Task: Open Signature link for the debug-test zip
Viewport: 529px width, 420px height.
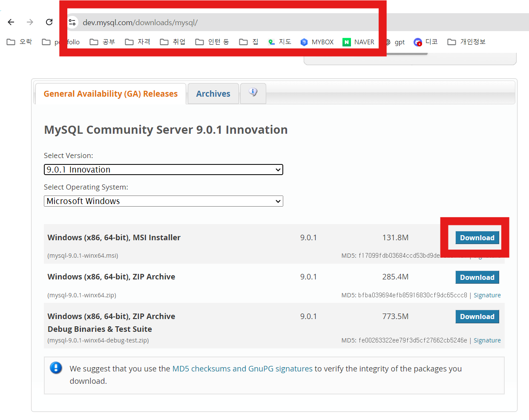Action: [x=487, y=340]
